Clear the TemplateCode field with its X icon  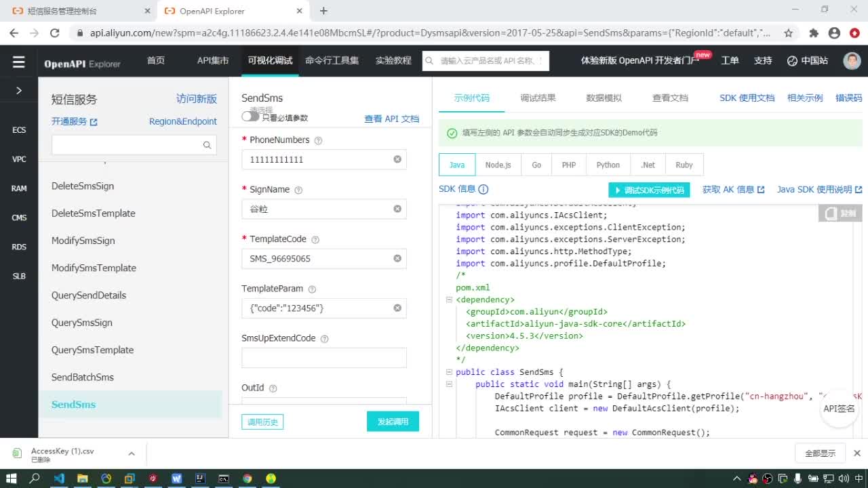tap(397, 258)
